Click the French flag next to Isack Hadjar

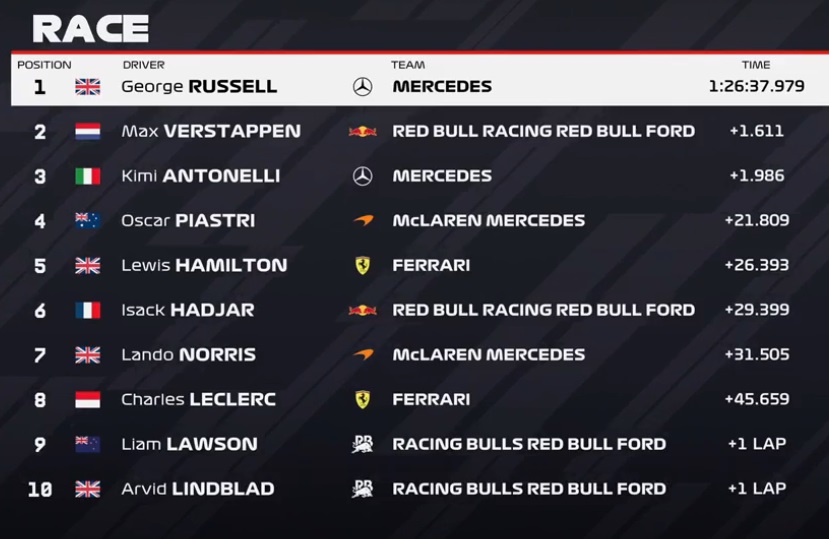[x=88, y=310]
